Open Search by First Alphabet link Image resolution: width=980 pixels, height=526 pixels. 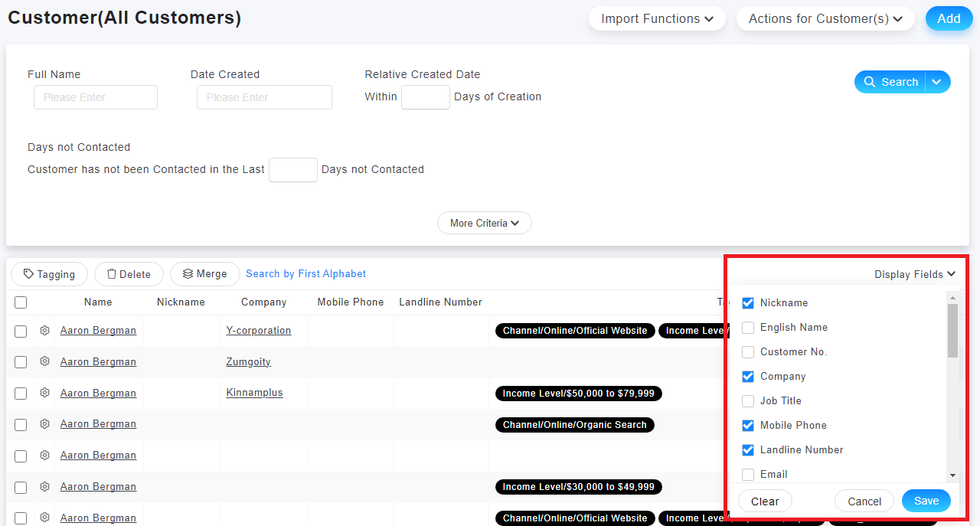coord(305,274)
